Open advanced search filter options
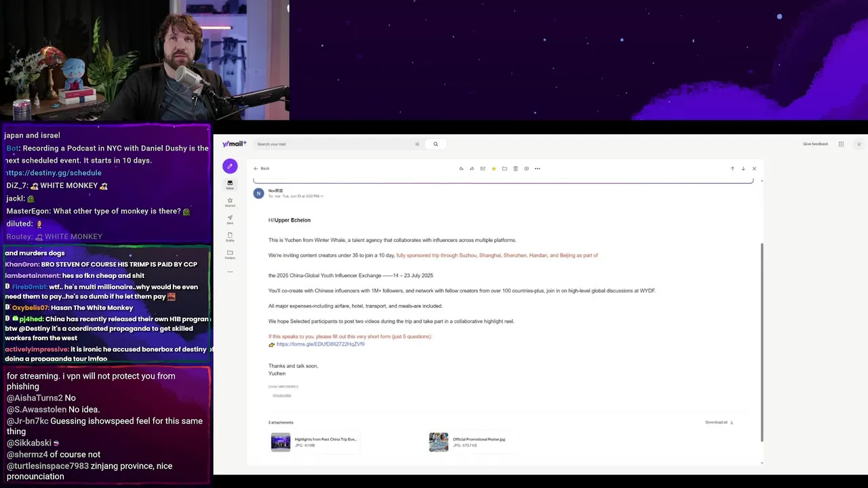The width and height of the screenshot is (868, 488). (x=417, y=144)
